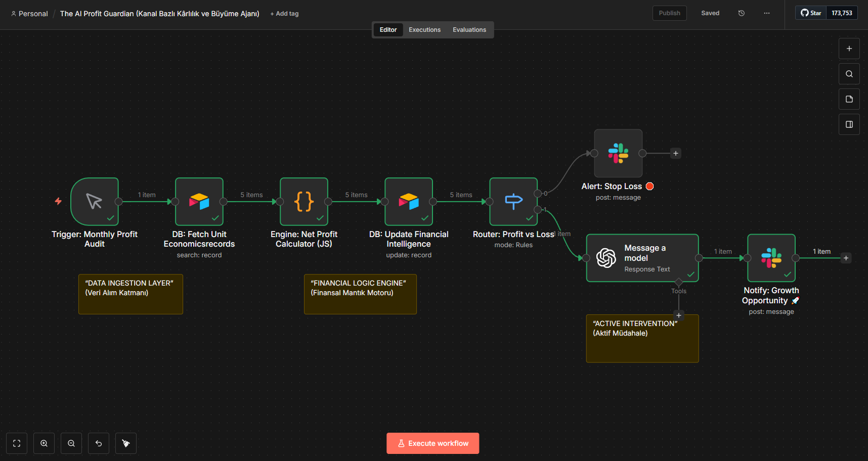The height and width of the screenshot is (461, 868).
Task: Click the Publish button
Action: pyautogui.click(x=670, y=13)
